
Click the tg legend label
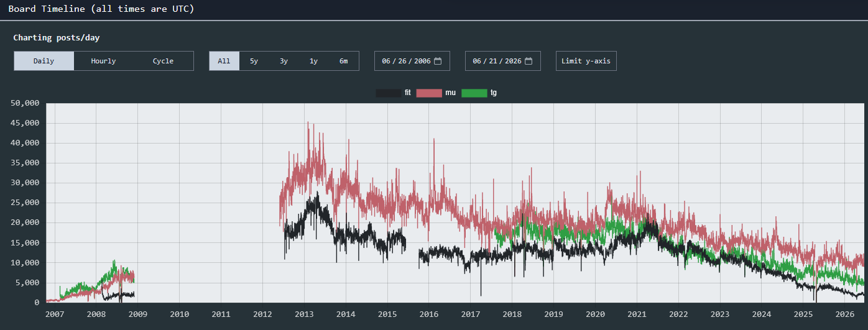[x=494, y=93]
